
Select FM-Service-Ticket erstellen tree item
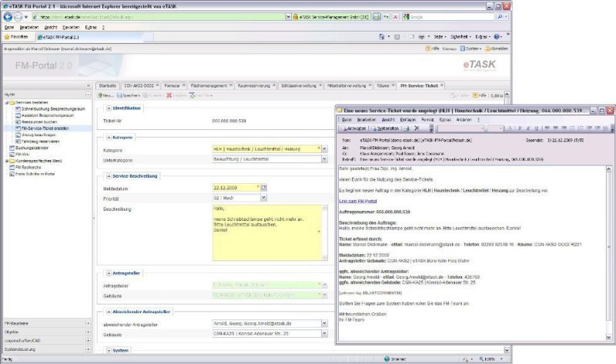[x=45, y=129]
